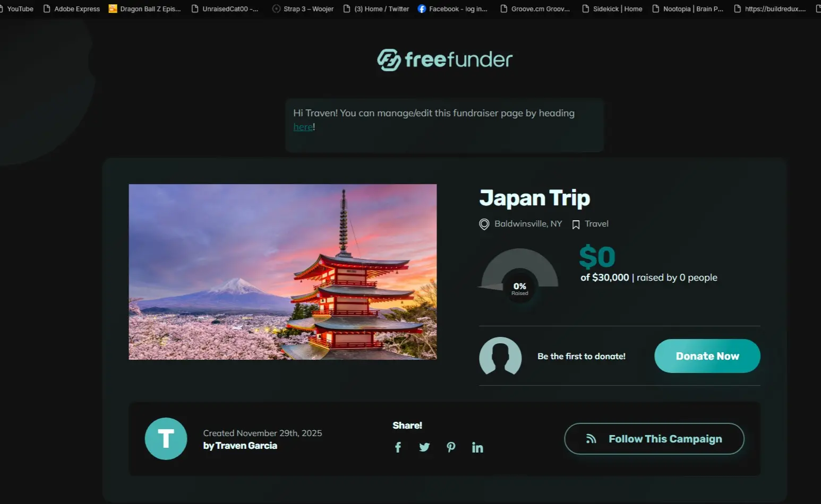Click the Japan Trip campaign title
821x504 pixels.
pos(534,198)
